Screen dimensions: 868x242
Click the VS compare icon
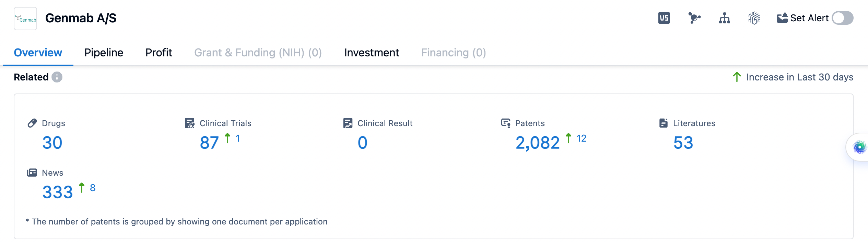coord(664,18)
